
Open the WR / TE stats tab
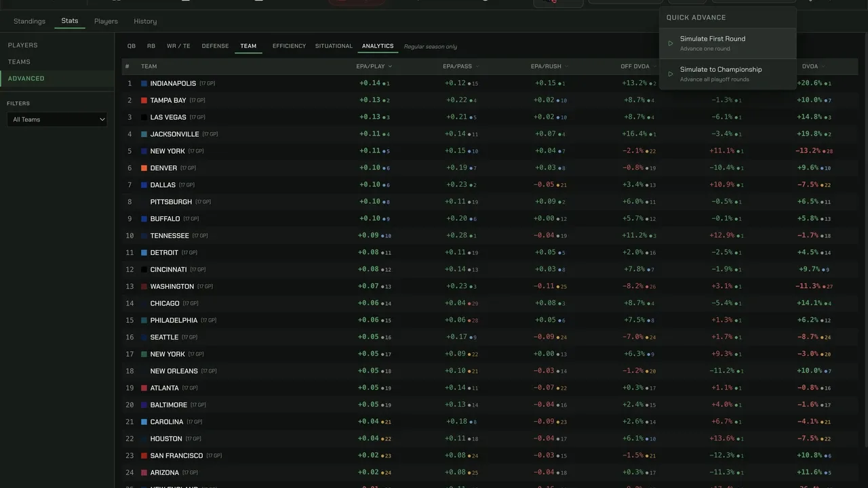pyautogui.click(x=178, y=46)
